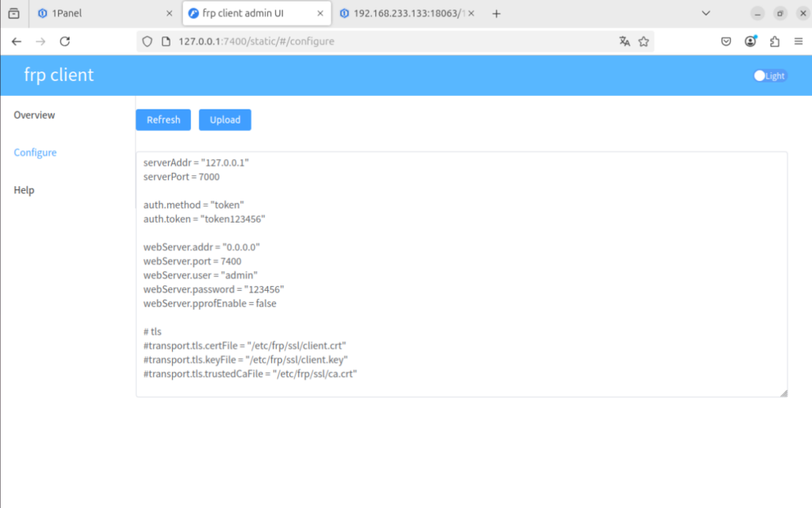Image resolution: width=812 pixels, height=508 pixels.
Task: Switch to the 1Panel tab
Action: (x=105, y=13)
